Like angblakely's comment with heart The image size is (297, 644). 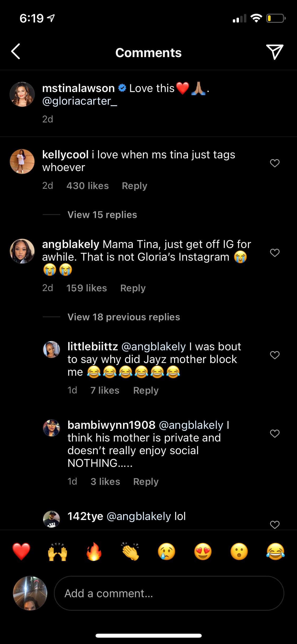tap(275, 253)
